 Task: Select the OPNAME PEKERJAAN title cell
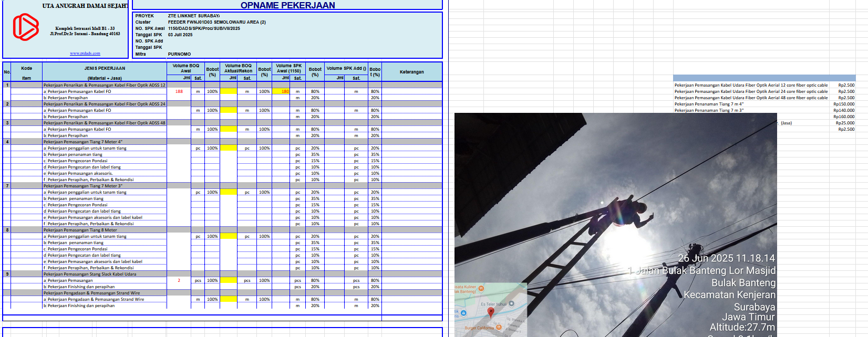click(x=287, y=5)
